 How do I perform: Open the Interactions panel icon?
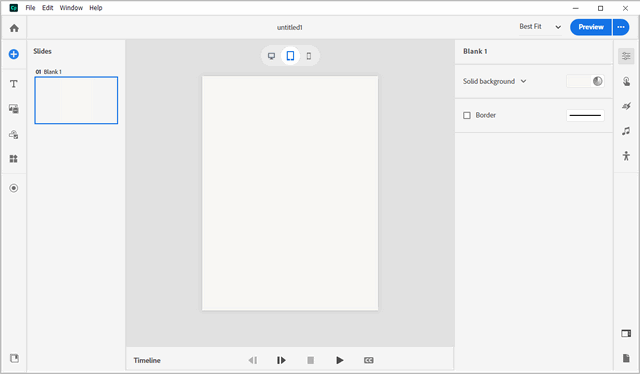(x=626, y=81)
